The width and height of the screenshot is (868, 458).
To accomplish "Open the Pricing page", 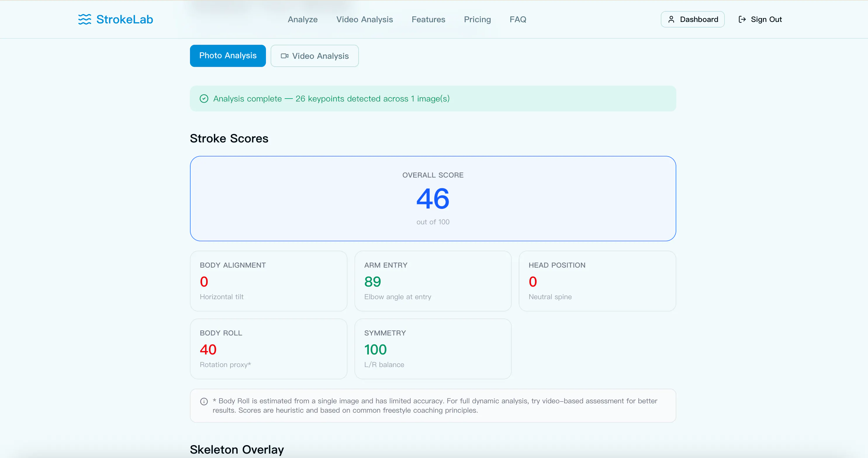I will click(477, 20).
